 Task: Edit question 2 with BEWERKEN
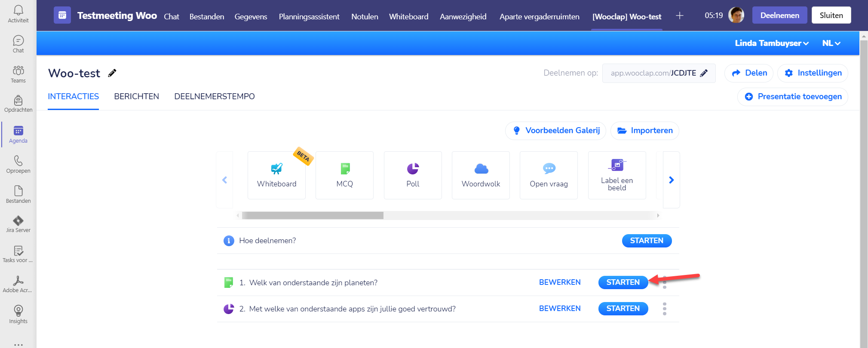560,308
